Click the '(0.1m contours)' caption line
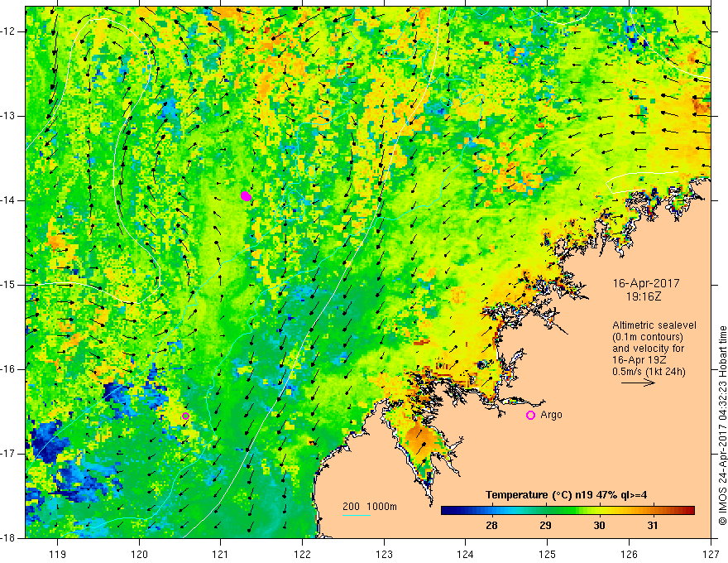This screenshot has width=728, height=563. point(648,337)
